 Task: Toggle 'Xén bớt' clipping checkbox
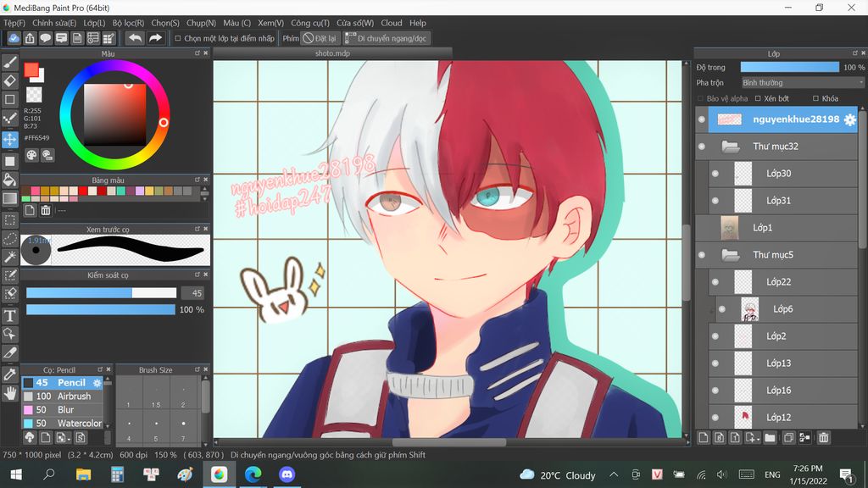click(x=758, y=98)
